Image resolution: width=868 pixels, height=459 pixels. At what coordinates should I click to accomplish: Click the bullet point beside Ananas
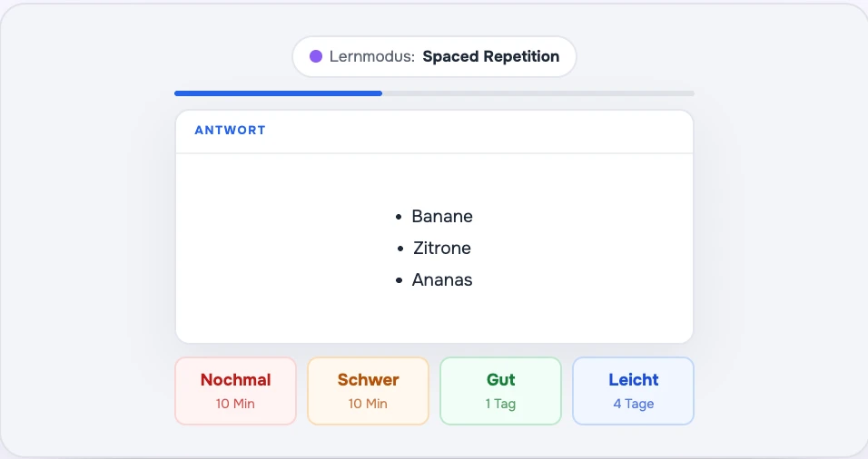(399, 280)
